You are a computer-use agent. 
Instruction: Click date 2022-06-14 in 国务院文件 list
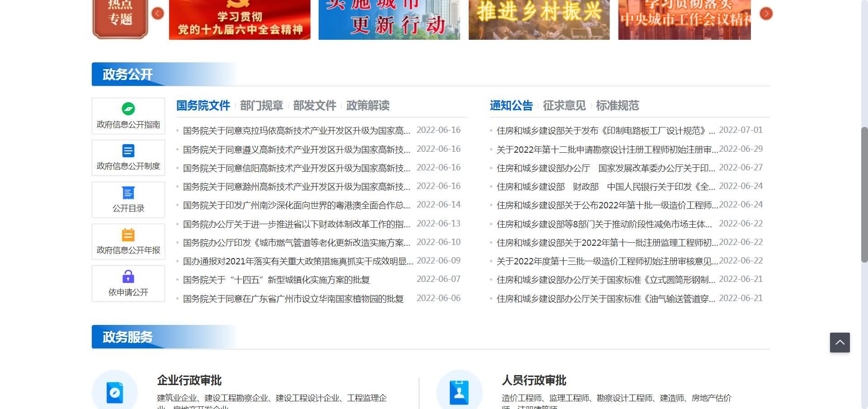439,205
